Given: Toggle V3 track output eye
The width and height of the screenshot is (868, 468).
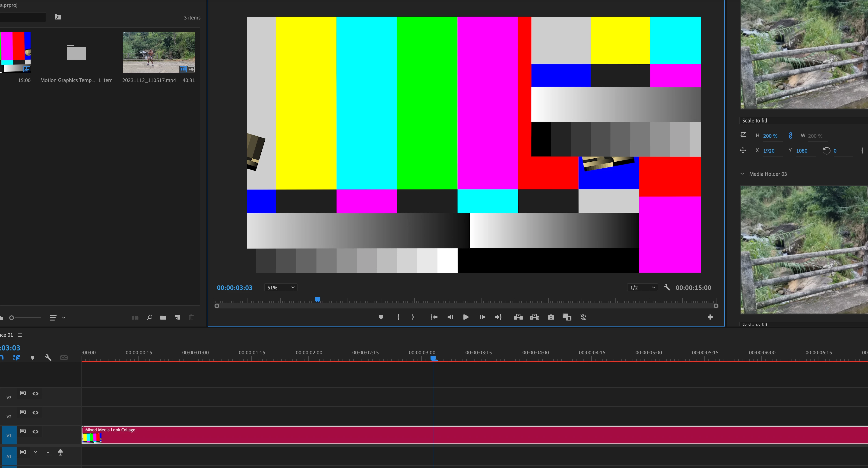Looking at the screenshot, I should 35,394.
